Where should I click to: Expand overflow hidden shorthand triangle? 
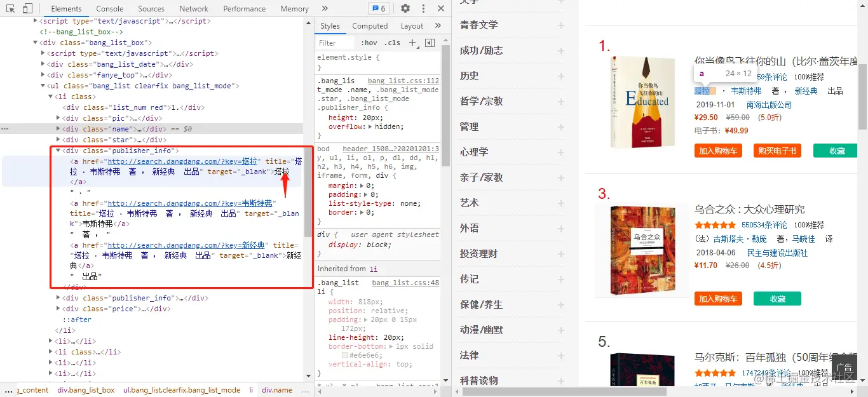pyautogui.click(x=371, y=126)
